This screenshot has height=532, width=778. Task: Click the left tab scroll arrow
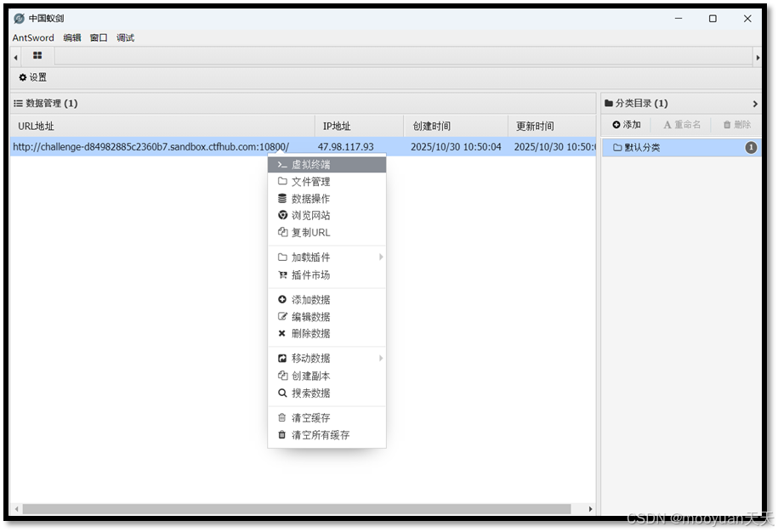16,58
